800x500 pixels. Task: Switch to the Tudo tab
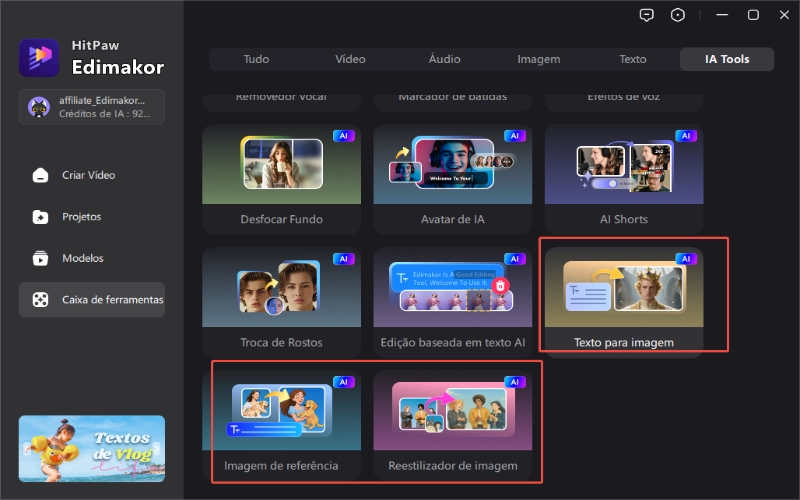tap(256, 59)
